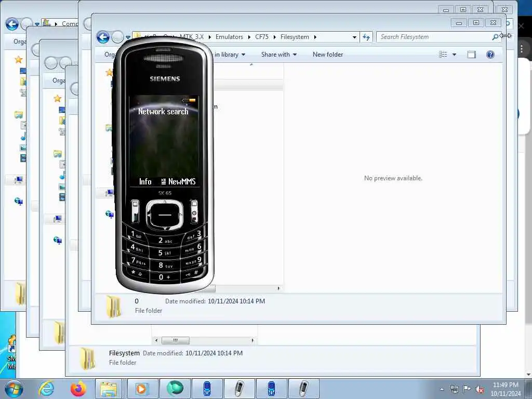Image resolution: width=532 pixels, height=399 pixels.
Task: Tap the 6 mno key on the phone
Action: click(193, 248)
